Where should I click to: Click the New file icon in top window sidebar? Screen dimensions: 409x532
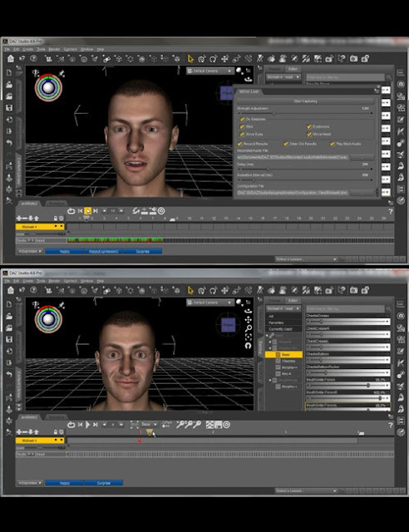[x=9, y=72]
